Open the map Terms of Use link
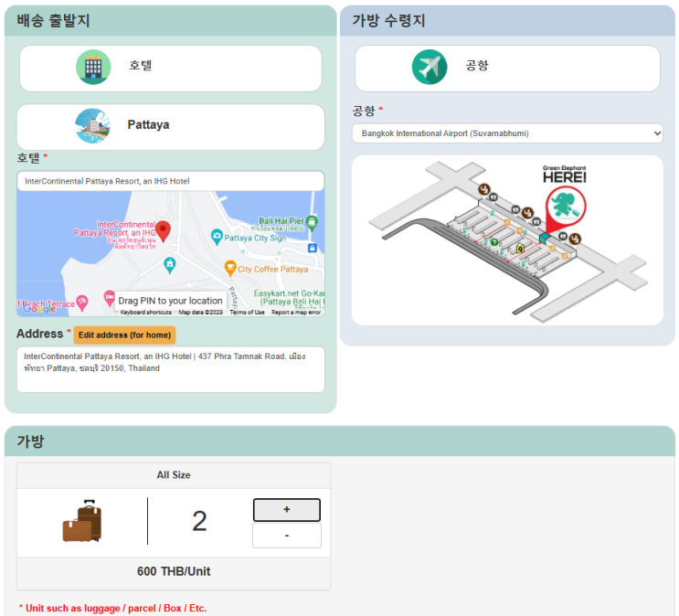679x616 pixels. tap(247, 313)
